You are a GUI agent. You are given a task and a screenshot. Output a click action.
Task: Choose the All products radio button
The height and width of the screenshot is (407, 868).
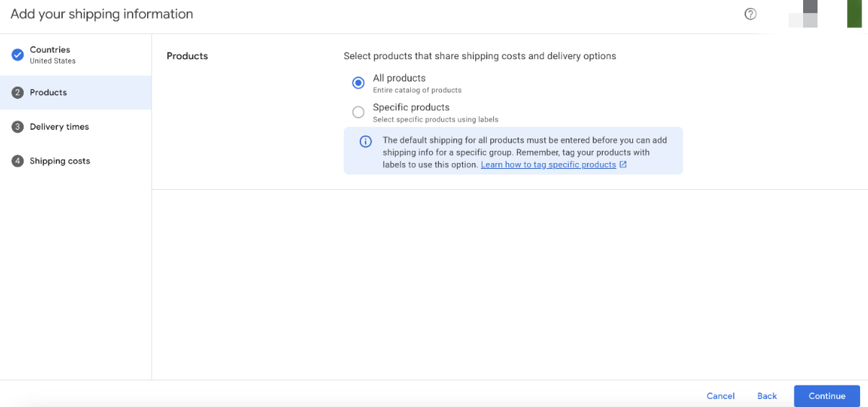pos(358,83)
